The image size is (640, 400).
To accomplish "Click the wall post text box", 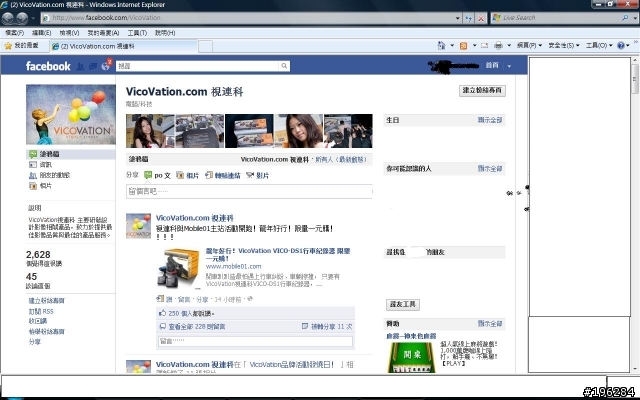I will click(x=249, y=191).
